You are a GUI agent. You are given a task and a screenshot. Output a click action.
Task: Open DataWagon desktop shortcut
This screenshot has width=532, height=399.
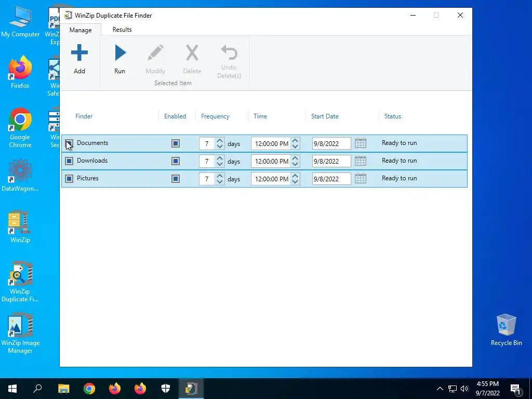click(20, 176)
